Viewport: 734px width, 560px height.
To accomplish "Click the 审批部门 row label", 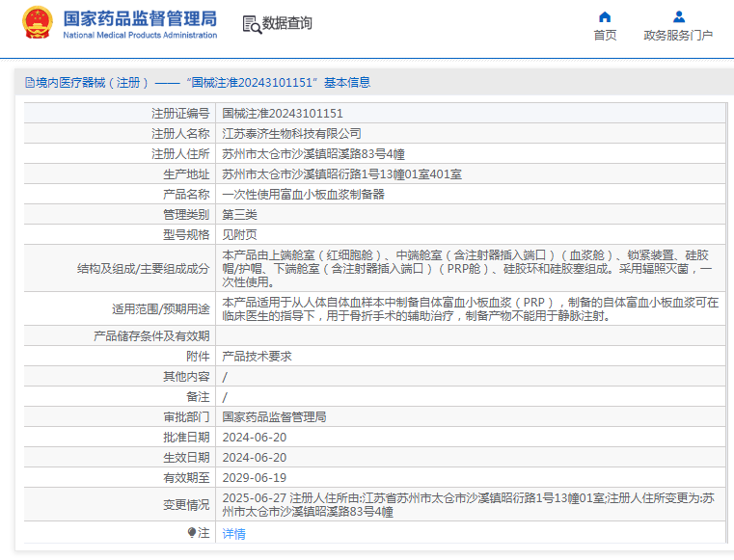I will pos(186,416).
